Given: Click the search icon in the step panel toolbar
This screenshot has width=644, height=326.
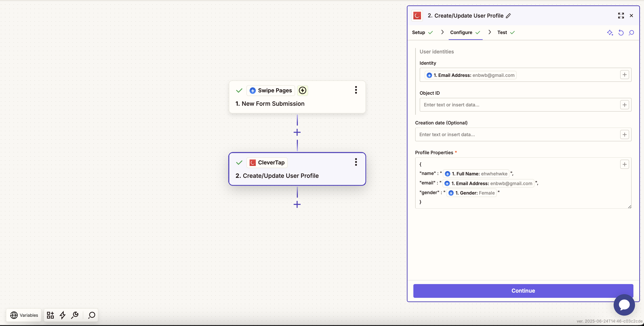Looking at the screenshot, I should [632, 32].
